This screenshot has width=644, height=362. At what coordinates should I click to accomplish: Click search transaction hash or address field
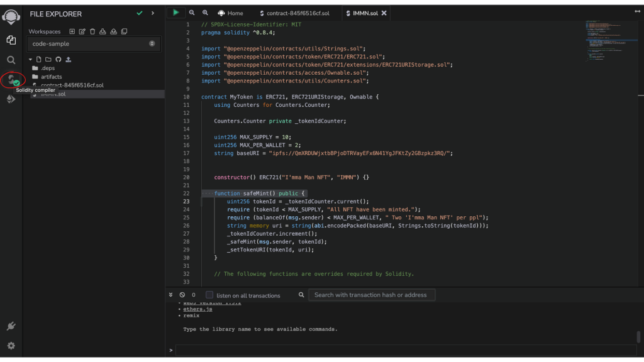tap(372, 295)
